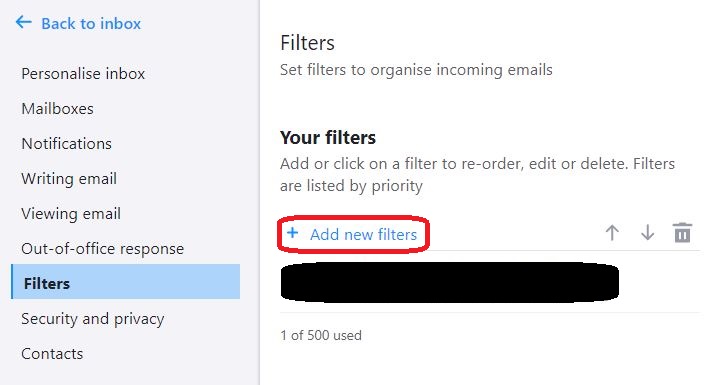Open Notifications settings
Viewport: 719px width, 385px height.
(66, 143)
